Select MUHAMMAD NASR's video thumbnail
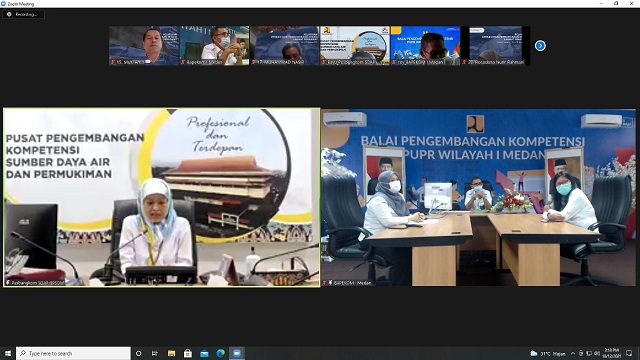The image size is (640, 360). click(284, 46)
